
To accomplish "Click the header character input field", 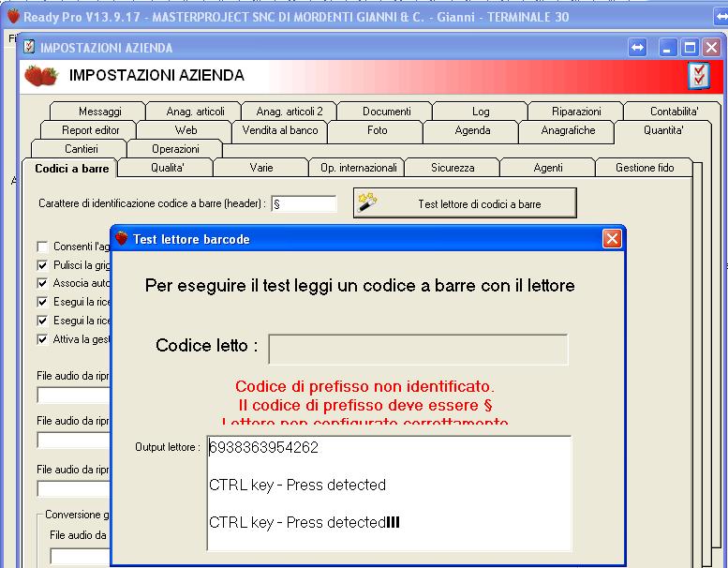I will [x=305, y=204].
